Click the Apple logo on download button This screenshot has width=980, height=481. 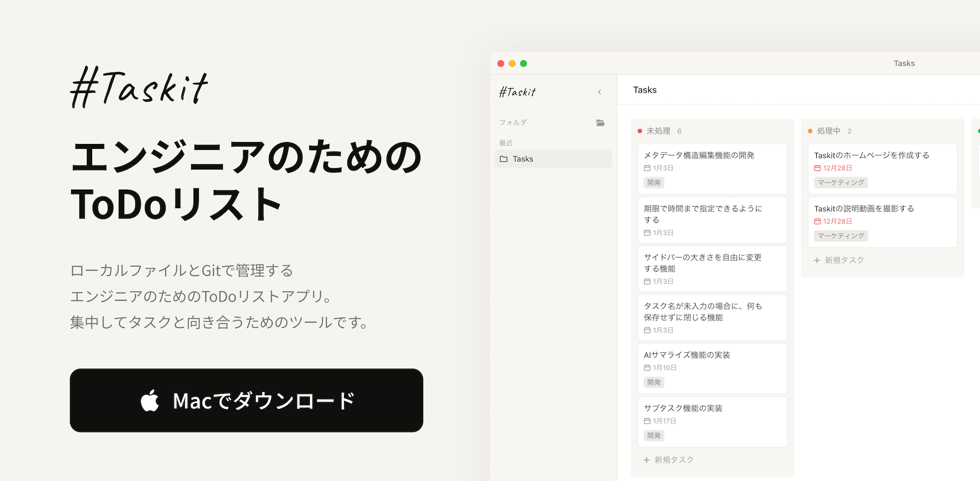pyautogui.click(x=150, y=400)
